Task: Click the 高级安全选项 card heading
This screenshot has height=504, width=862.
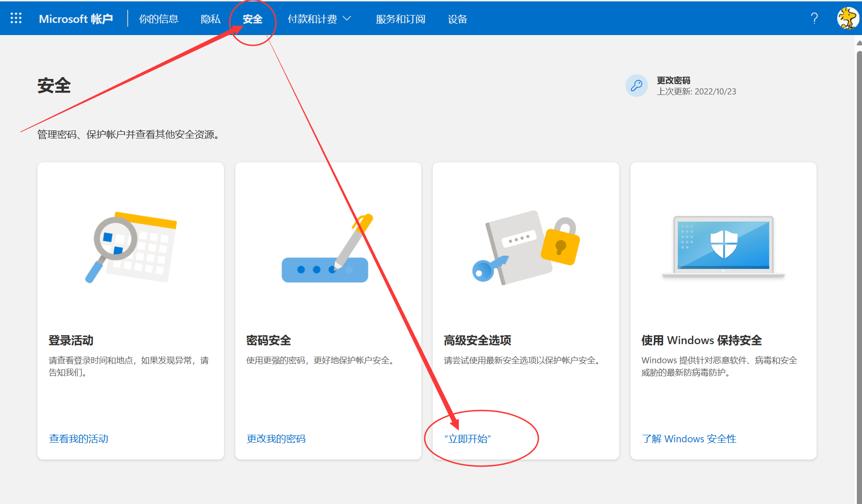Action: 478,340
